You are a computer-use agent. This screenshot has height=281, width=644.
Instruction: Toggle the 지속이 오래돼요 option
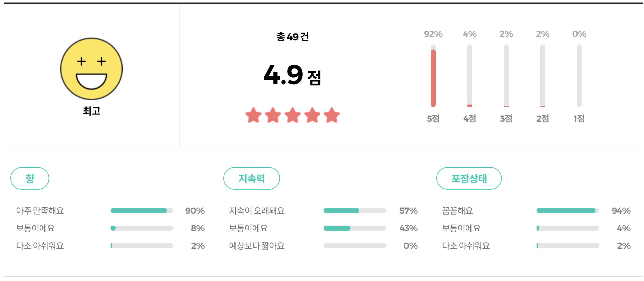point(257,211)
